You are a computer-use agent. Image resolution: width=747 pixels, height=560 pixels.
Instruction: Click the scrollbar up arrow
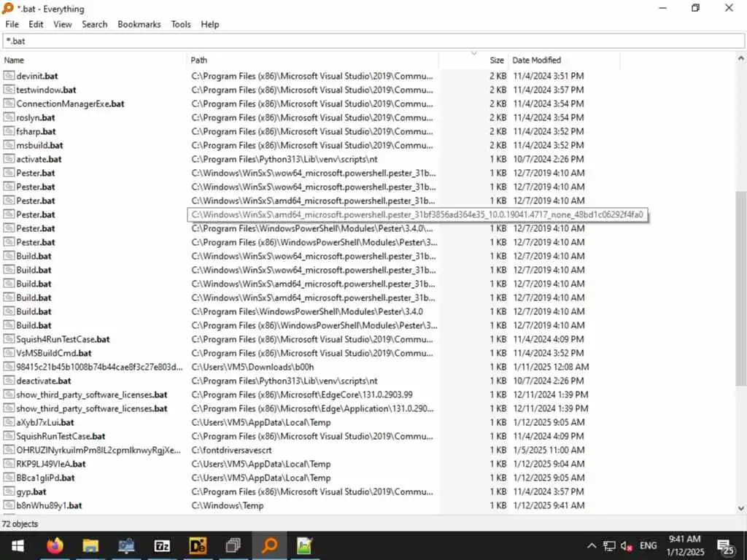pos(741,58)
